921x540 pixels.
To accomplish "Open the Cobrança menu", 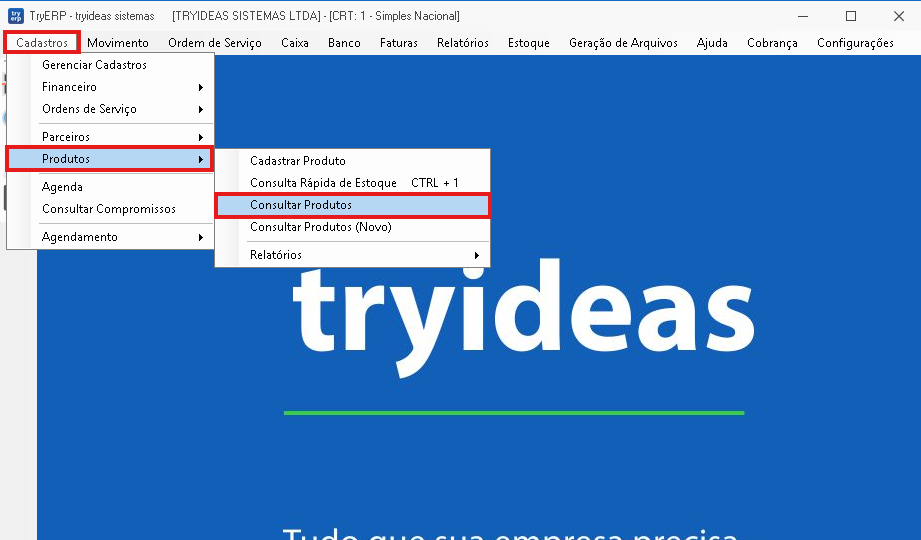I will coord(772,43).
